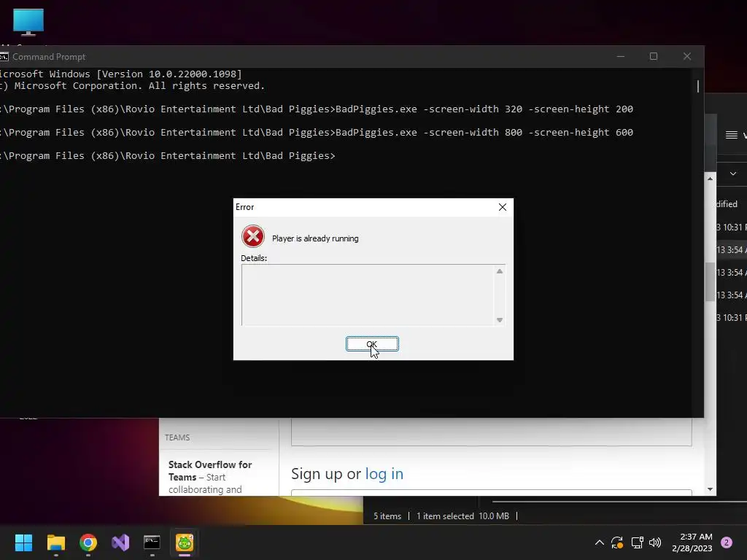Close the Command Prompt window
Screen dimensions: 747x560
click(x=687, y=56)
